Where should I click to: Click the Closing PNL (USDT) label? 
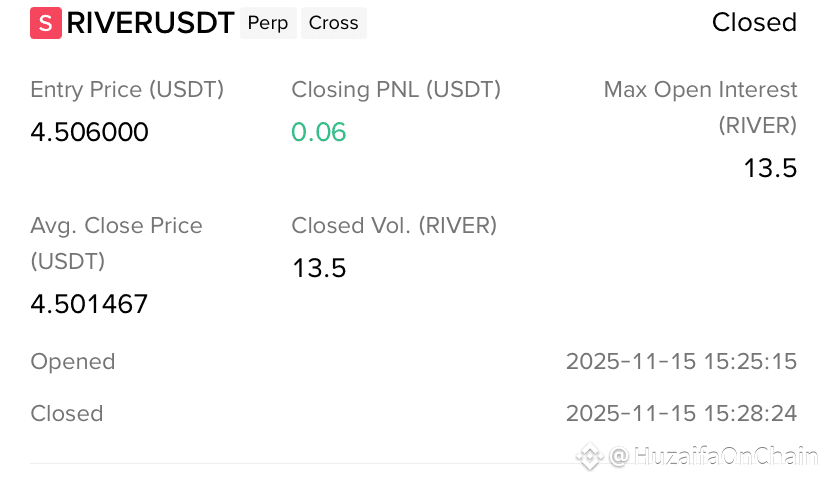pyautogui.click(x=396, y=90)
